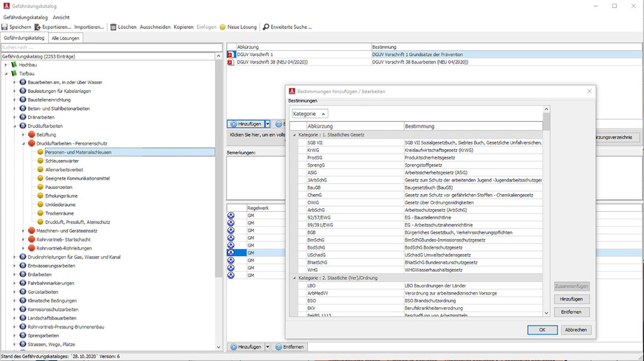Expand the Erdarbeiten tree node

click(x=14, y=274)
